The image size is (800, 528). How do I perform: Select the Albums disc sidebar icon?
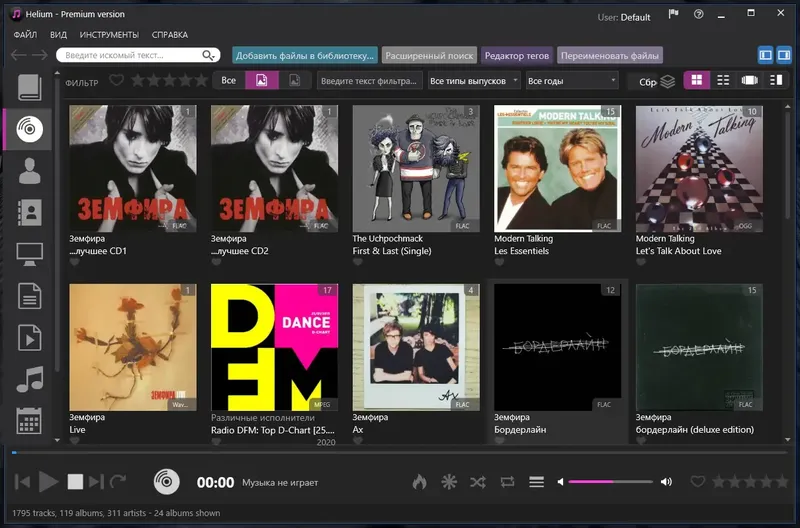[30, 129]
